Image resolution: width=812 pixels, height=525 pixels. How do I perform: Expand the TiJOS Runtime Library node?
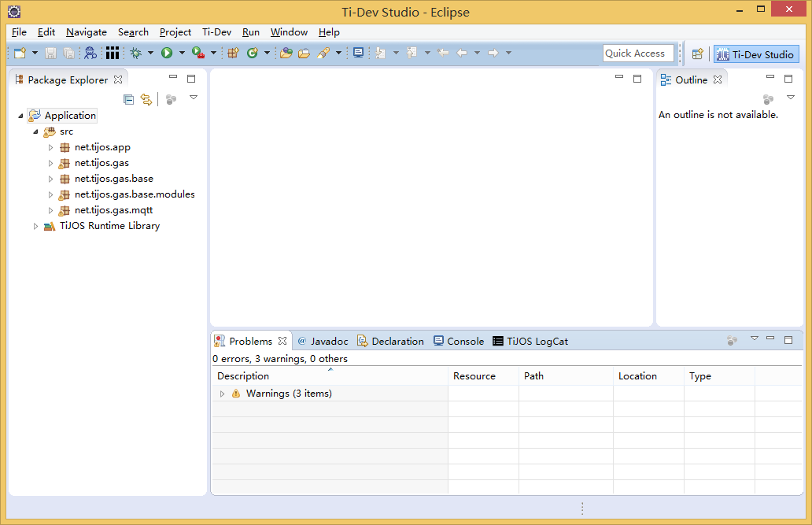(35, 227)
